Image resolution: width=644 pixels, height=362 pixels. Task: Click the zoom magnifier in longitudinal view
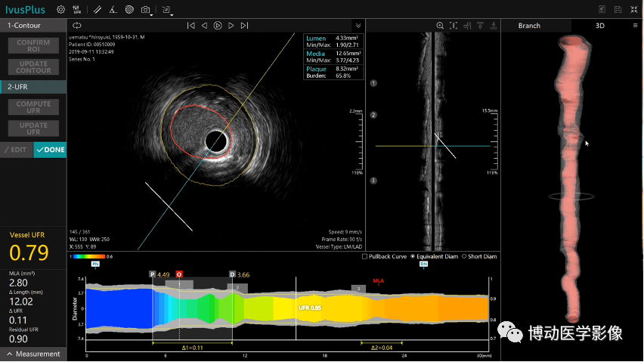coord(440,26)
